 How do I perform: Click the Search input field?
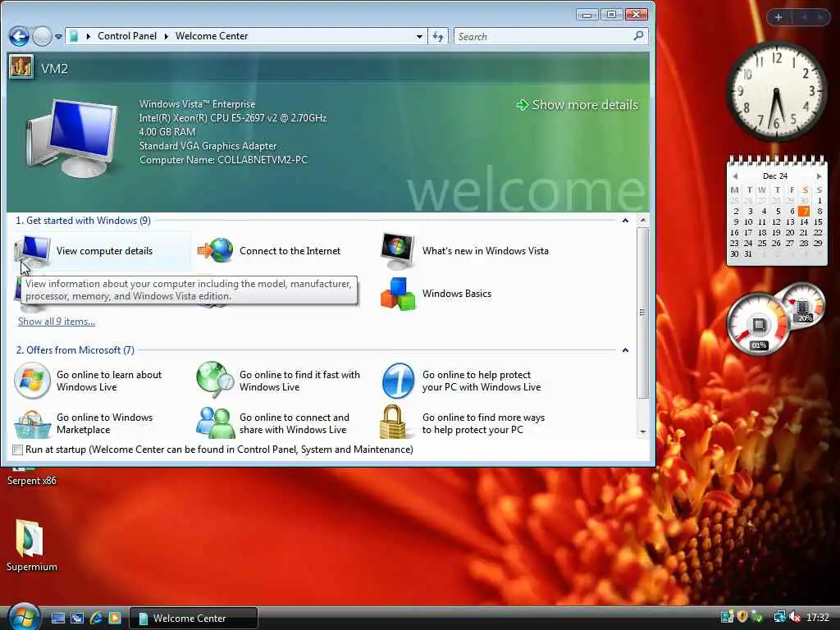tap(542, 36)
